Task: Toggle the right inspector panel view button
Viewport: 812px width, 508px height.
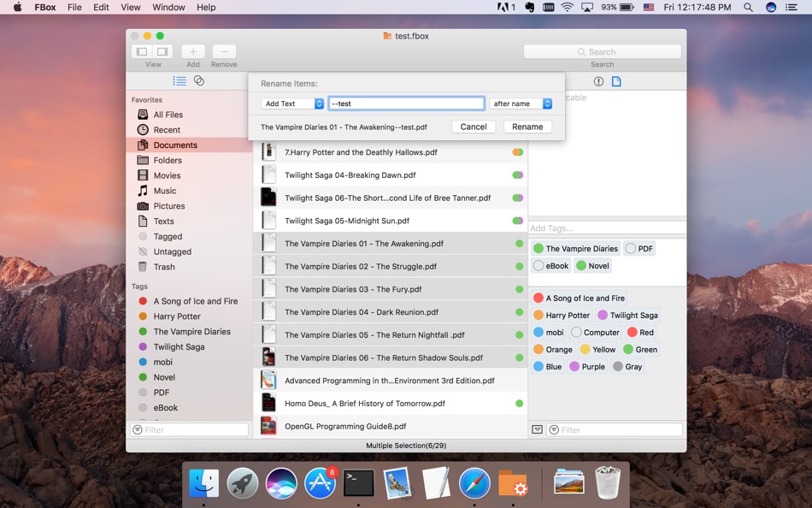Action: coord(162,51)
